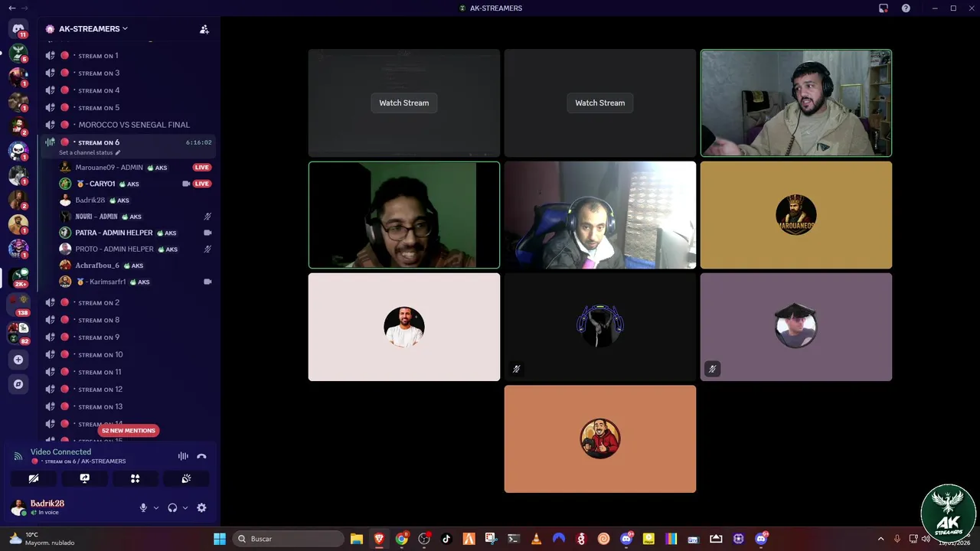Open the connection quality icon beside Video Connected
This screenshot has width=980, height=551.
18,456
